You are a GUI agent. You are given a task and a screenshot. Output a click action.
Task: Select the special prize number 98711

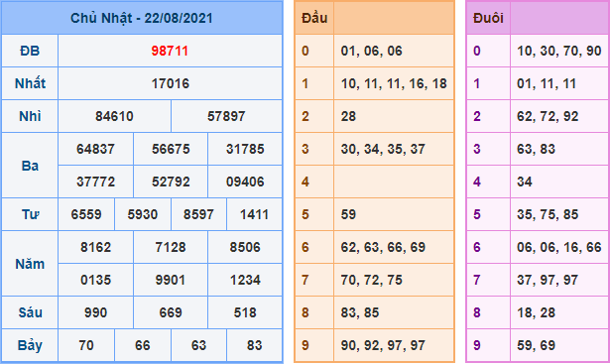(170, 51)
